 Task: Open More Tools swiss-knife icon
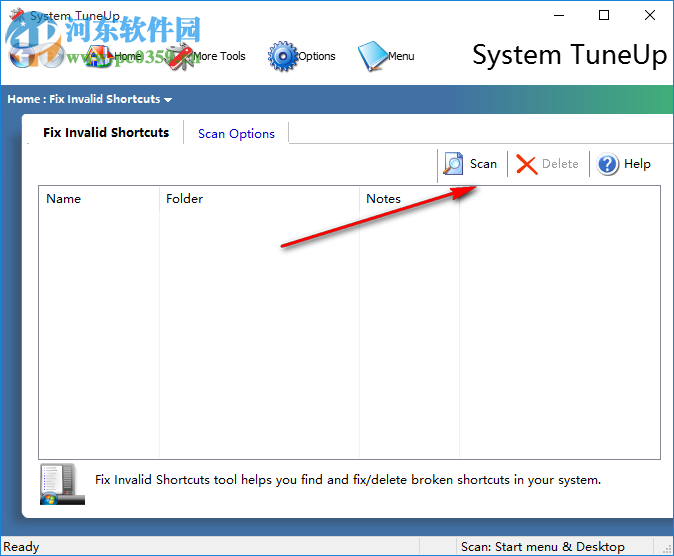pos(180,56)
